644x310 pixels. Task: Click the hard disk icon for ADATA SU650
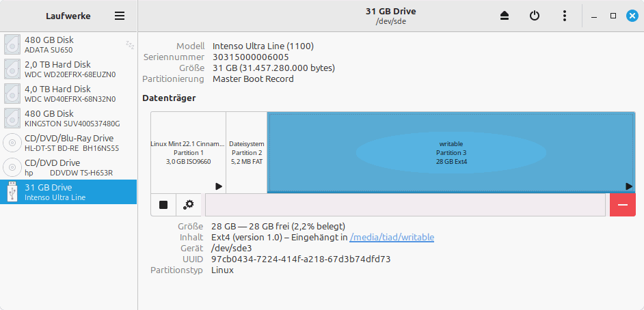point(12,44)
